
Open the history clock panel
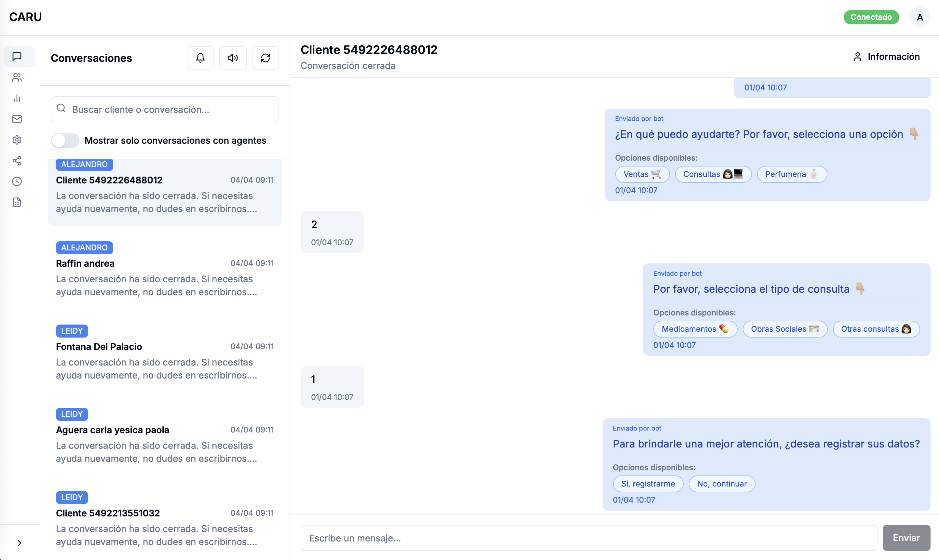click(x=17, y=181)
